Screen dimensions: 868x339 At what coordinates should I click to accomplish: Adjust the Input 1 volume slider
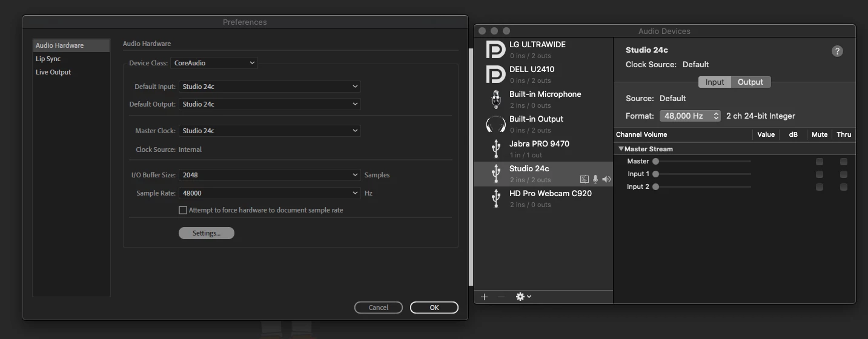click(702, 174)
